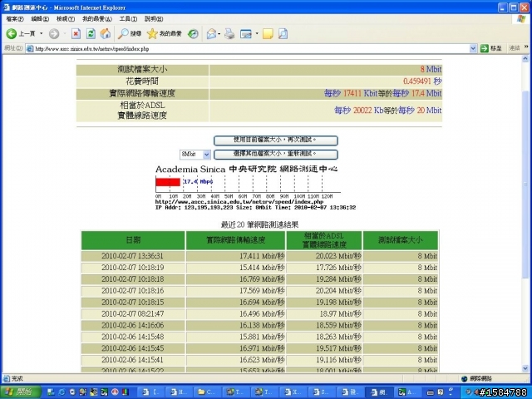The image size is (532, 399).
Task: Click the page scrollbar down arrow
Action: 525,368
